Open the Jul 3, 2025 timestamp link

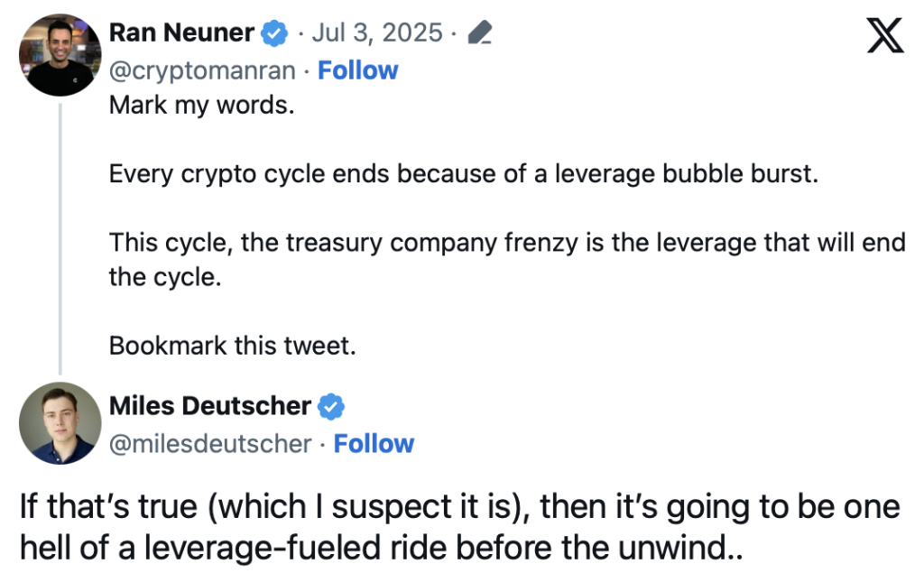pos(377,32)
